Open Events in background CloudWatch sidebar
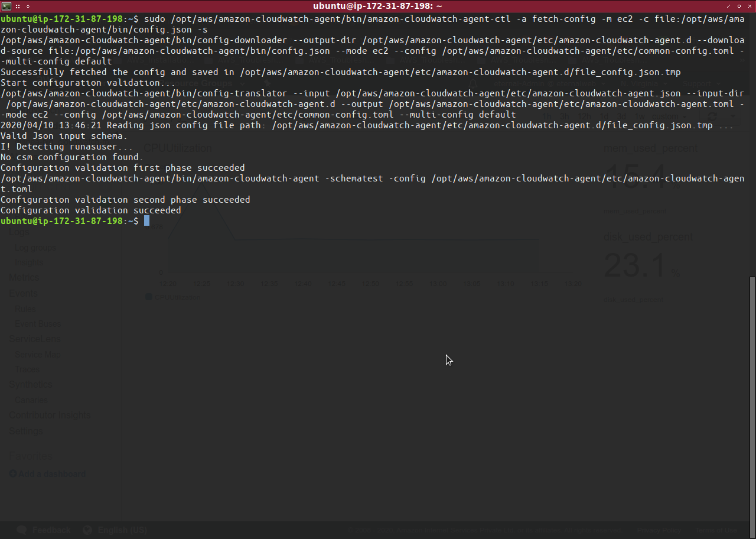Screen dimensions: 756x539 coord(23,293)
